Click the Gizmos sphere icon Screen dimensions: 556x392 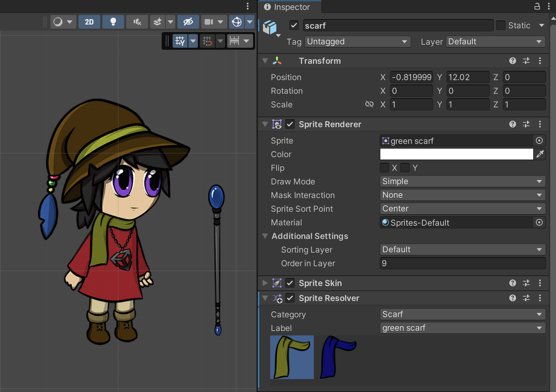(237, 22)
